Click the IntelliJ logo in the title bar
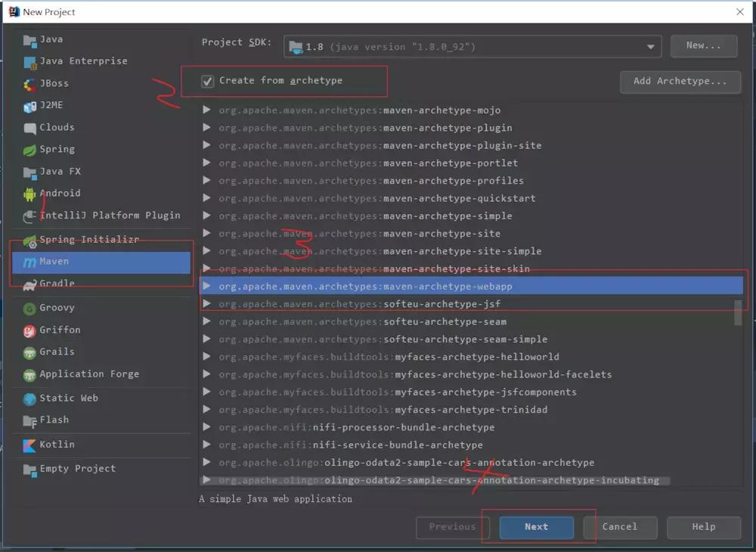 pos(14,11)
